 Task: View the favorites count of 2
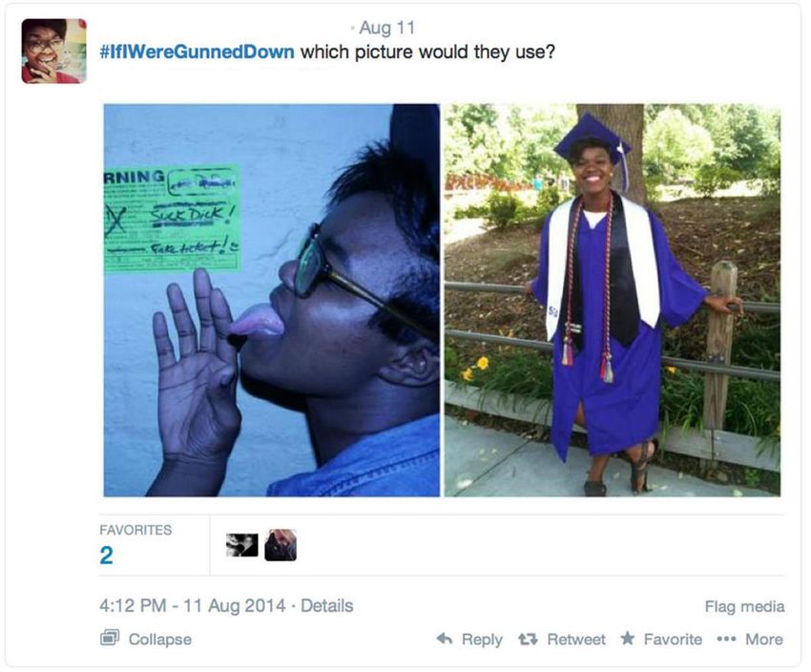tap(107, 556)
